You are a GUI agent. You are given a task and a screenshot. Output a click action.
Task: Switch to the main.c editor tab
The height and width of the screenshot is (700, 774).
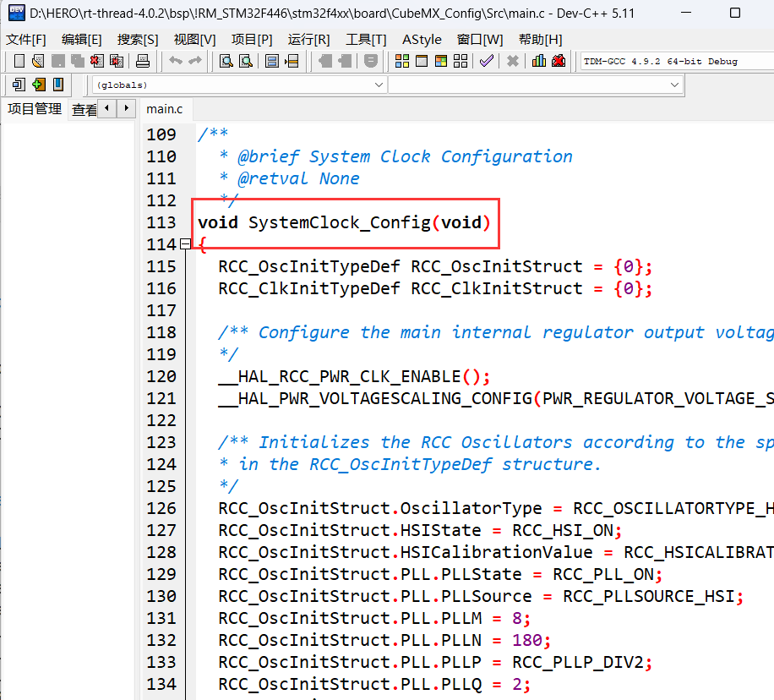(165, 109)
